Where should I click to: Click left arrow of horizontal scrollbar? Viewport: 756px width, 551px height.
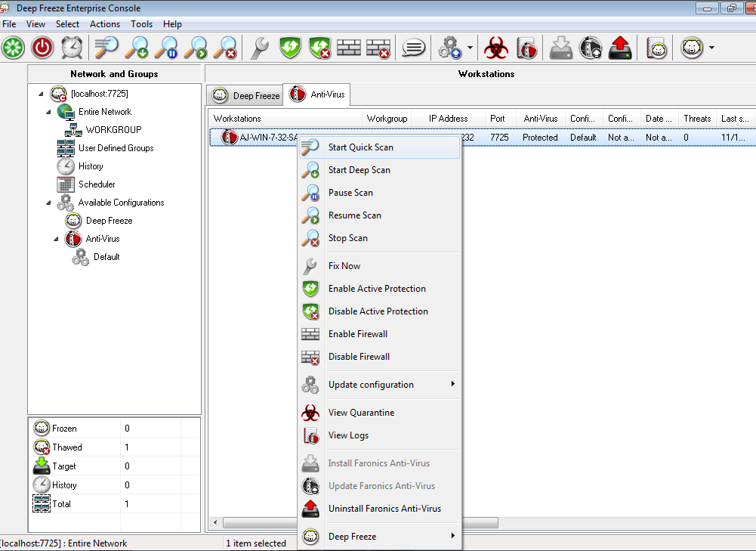(216, 522)
